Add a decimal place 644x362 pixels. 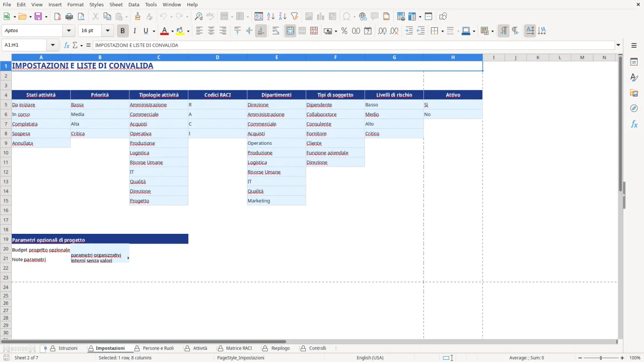pos(381,31)
